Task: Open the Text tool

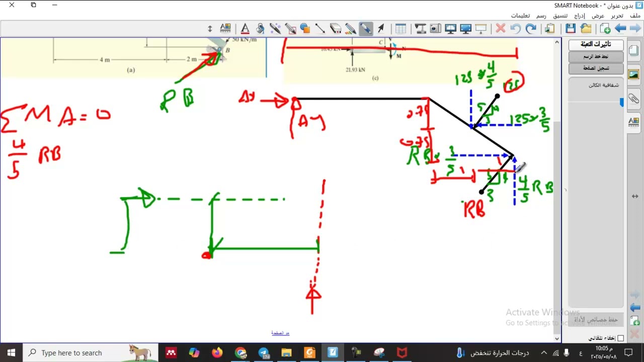Action: click(x=245, y=29)
